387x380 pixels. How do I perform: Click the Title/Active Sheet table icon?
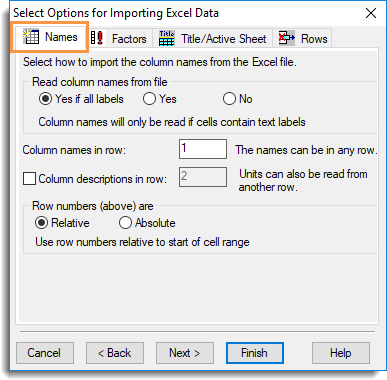click(167, 38)
